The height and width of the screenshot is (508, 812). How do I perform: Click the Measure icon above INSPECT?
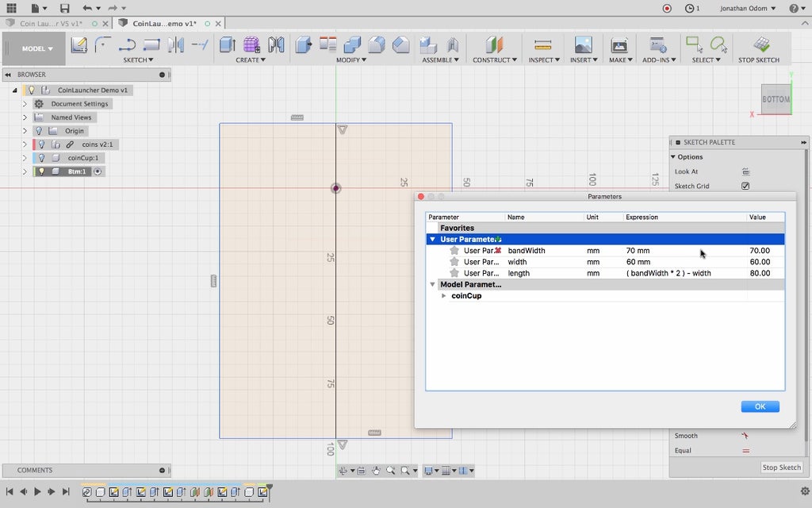(x=542, y=44)
